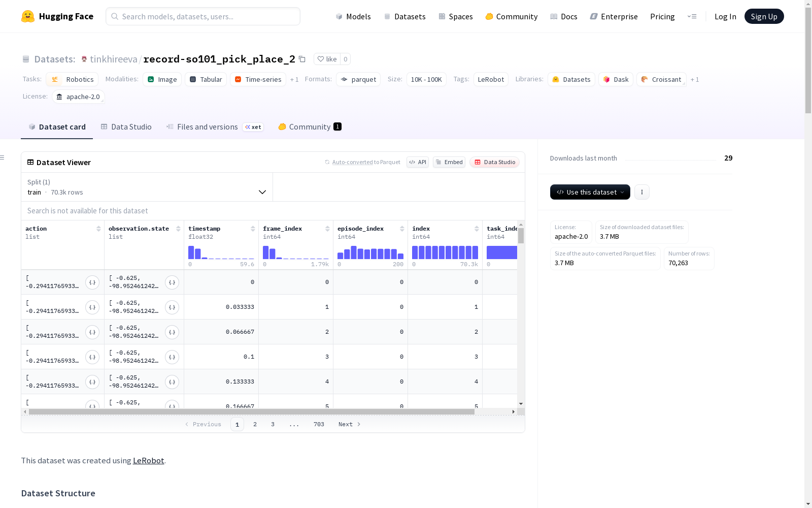Viewport: 812px width, 508px height.
Task: Expand action JSON in timestamp 0.066667 row
Action: [92, 332]
